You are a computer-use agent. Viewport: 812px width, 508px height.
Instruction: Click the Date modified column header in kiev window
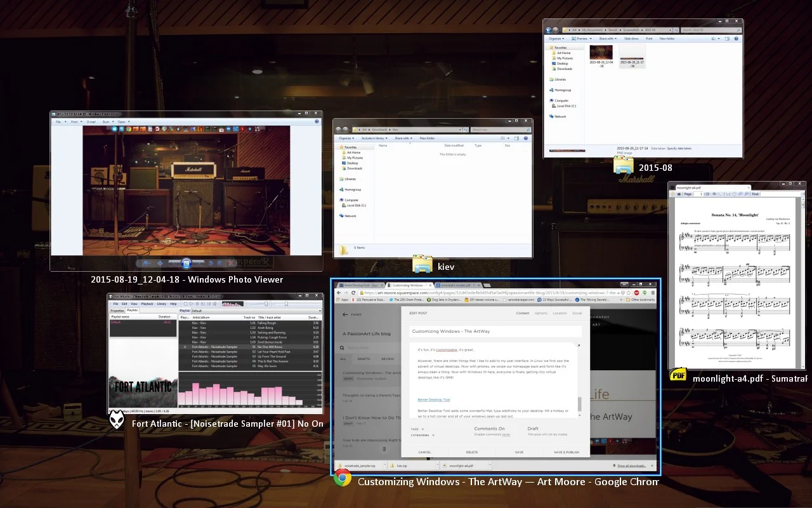[454, 145]
